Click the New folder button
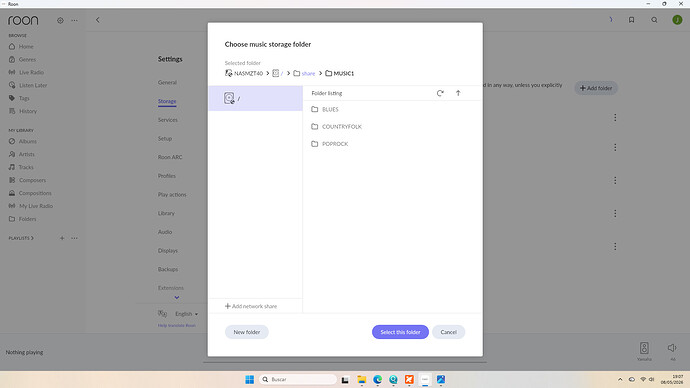Viewport: 690px width, 388px height. [x=246, y=332]
